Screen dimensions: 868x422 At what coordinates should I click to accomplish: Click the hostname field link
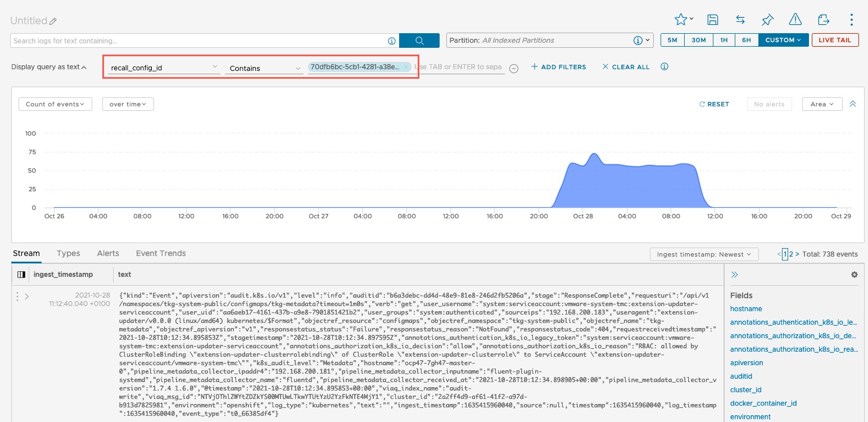pyautogui.click(x=746, y=309)
